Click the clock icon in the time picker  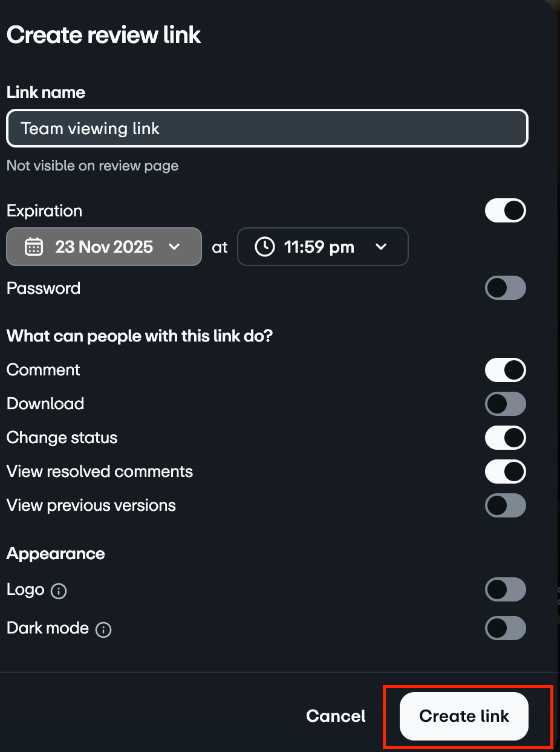coord(264,247)
